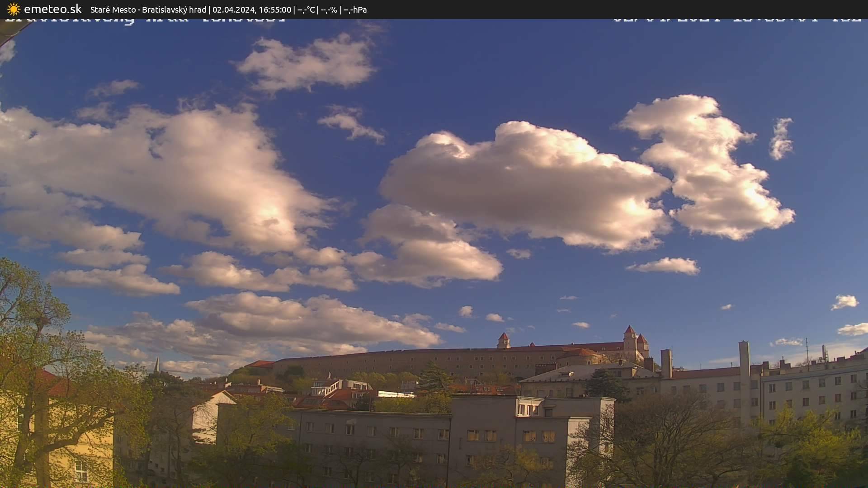Click the pressure hPa reading
Screen dimensions: 868x488
(x=355, y=9)
